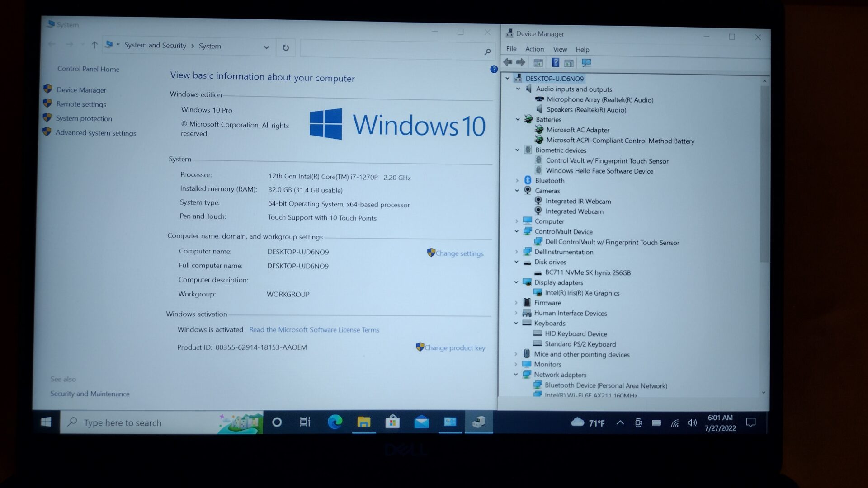The height and width of the screenshot is (488, 868).
Task: Expand Mice and other pointing devices
Action: point(516,354)
